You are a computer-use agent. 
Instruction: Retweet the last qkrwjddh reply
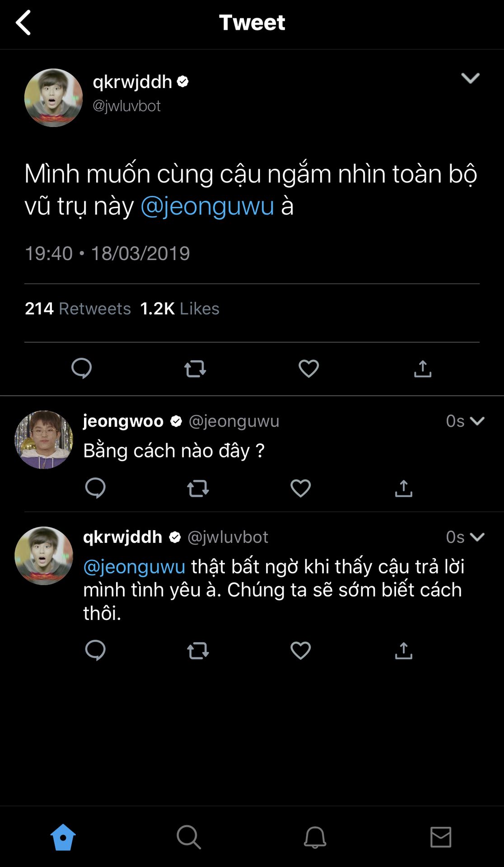(x=198, y=651)
